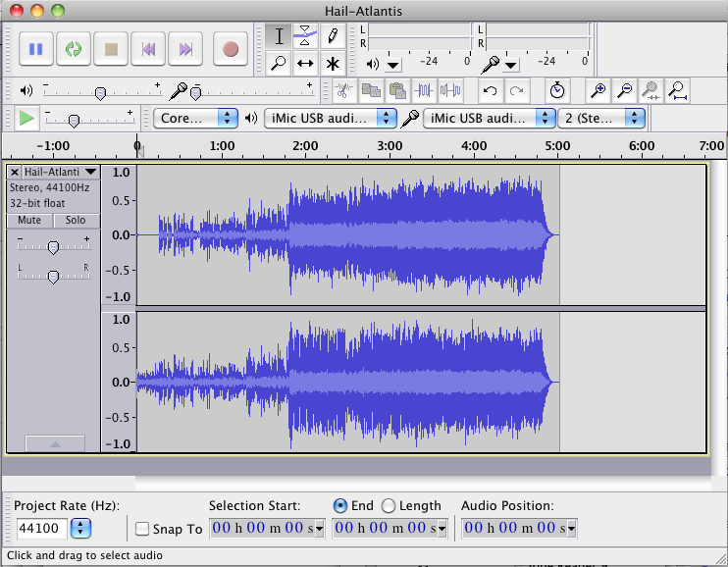
Task: Copy the selection with the Copy icon
Action: [x=371, y=90]
